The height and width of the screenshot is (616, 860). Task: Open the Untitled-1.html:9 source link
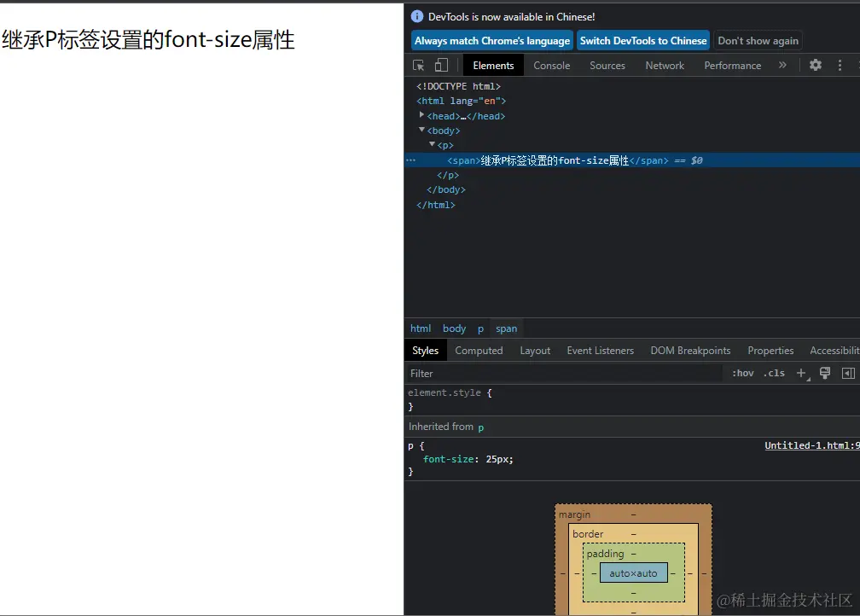pyautogui.click(x=811, y=445)
